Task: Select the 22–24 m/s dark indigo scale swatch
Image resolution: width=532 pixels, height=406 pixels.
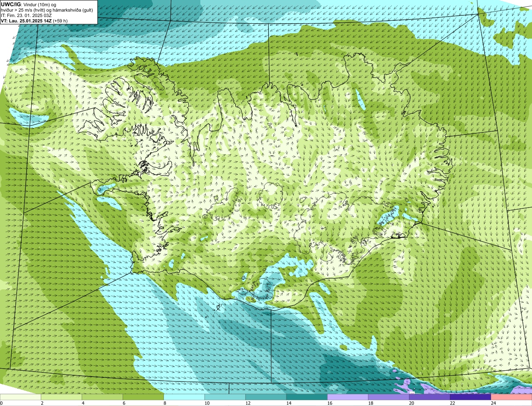Action: point(471,397)
